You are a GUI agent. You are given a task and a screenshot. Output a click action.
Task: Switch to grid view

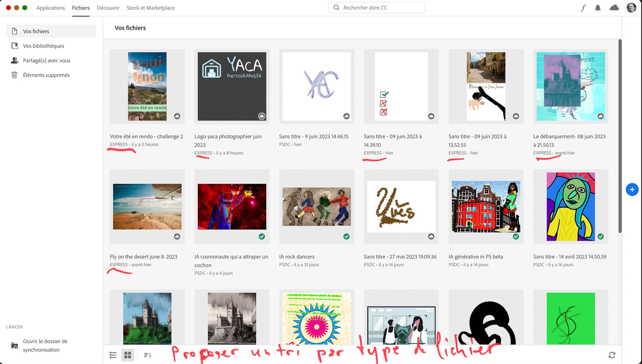[128, 355]
